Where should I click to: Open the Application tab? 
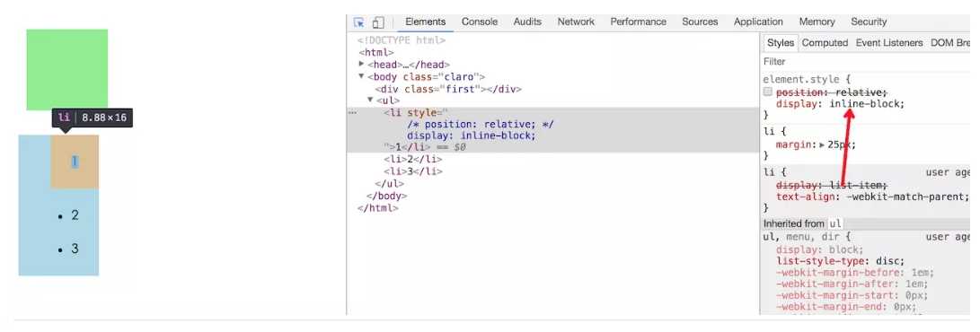(758, 22)
